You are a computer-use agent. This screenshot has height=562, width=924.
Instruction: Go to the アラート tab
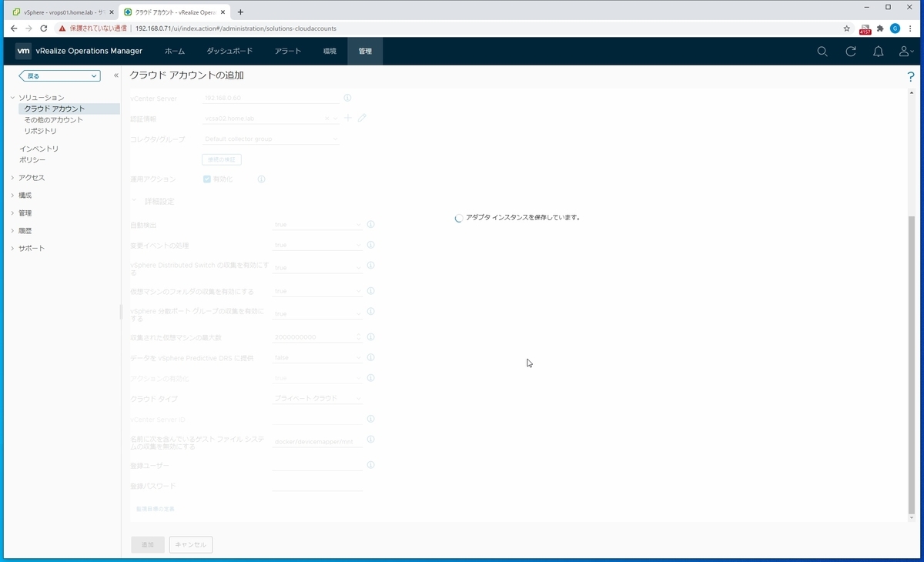pos(288,52)
